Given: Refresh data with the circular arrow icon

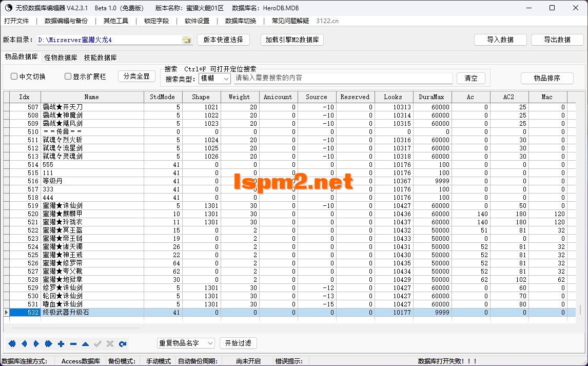Looking at the screenshot, I should 122,343.
